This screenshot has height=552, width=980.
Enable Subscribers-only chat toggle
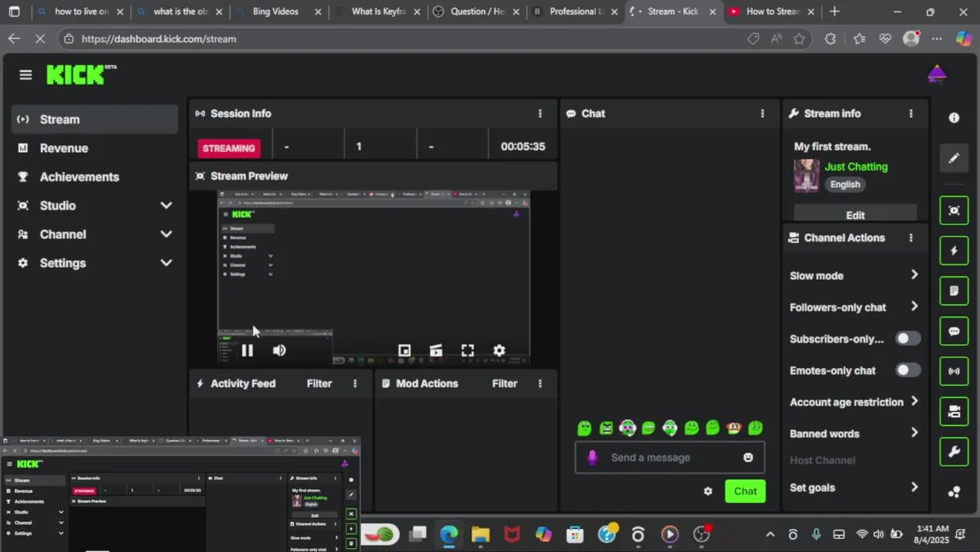tap(908, 339)
